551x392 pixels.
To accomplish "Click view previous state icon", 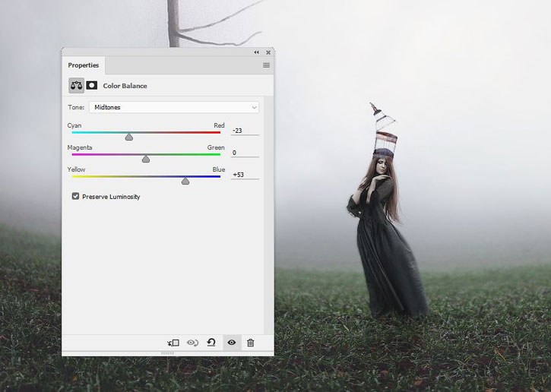I will coord(192,343).
